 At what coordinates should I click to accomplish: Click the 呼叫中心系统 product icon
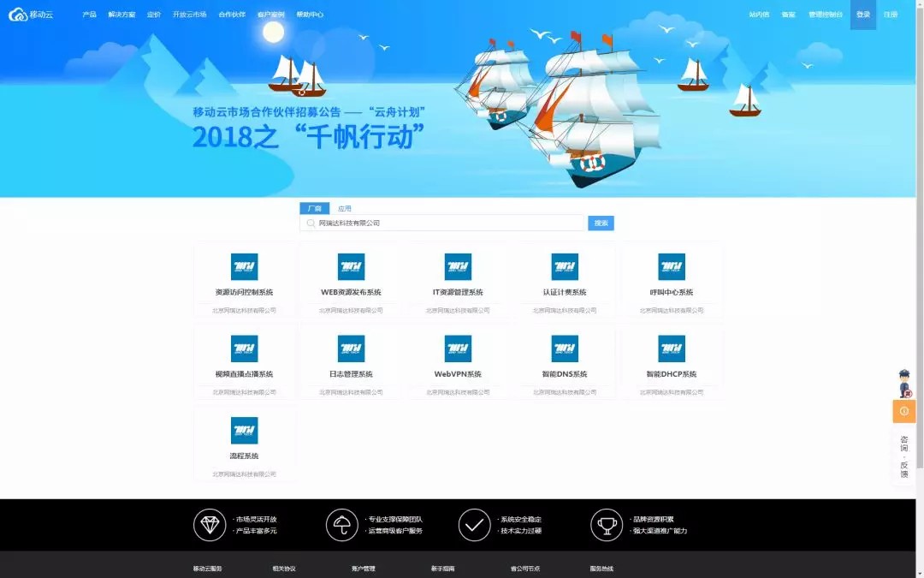coord(672,267)
